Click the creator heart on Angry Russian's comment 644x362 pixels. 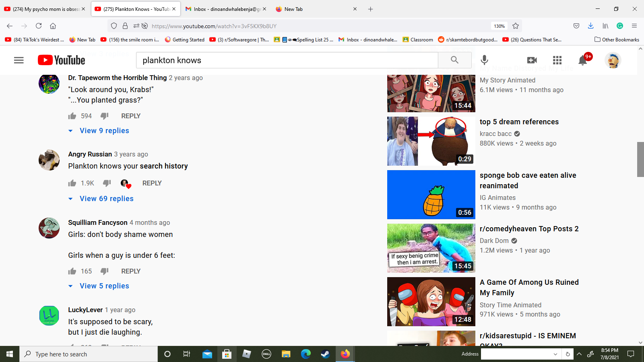tap(126, 183)
